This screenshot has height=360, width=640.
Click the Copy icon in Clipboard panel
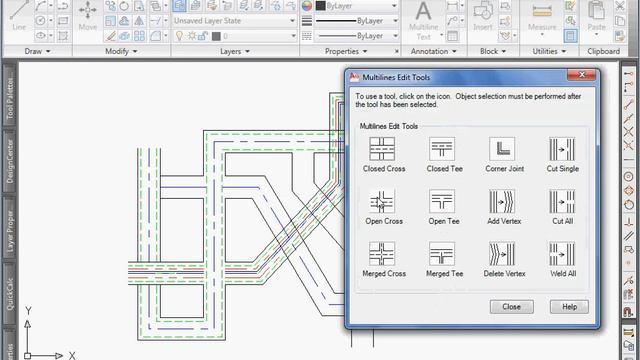pyautogui.click(x=620, y=21)
